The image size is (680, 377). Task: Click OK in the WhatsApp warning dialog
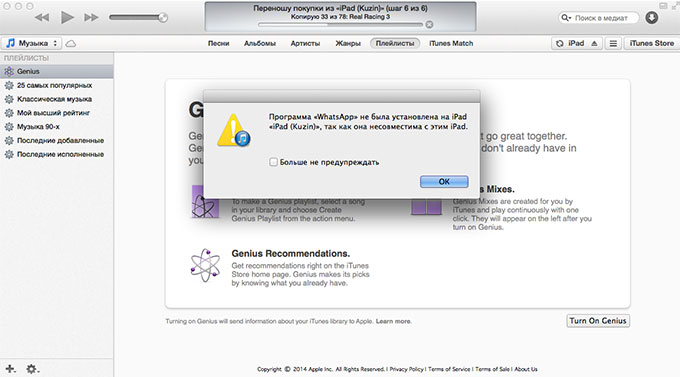tap(444, 182)
